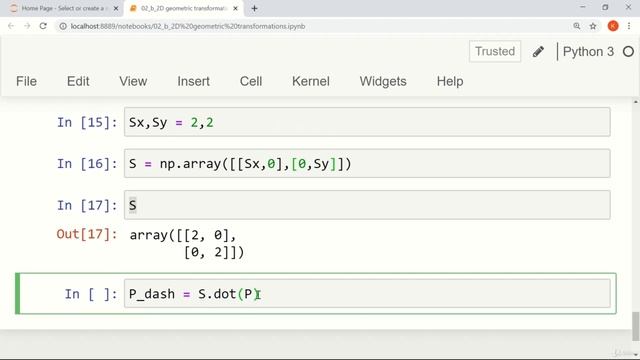640x360 pixels.
Task: Open the zoom magnifier icon in address bar
Action: [x=577, y=26]
